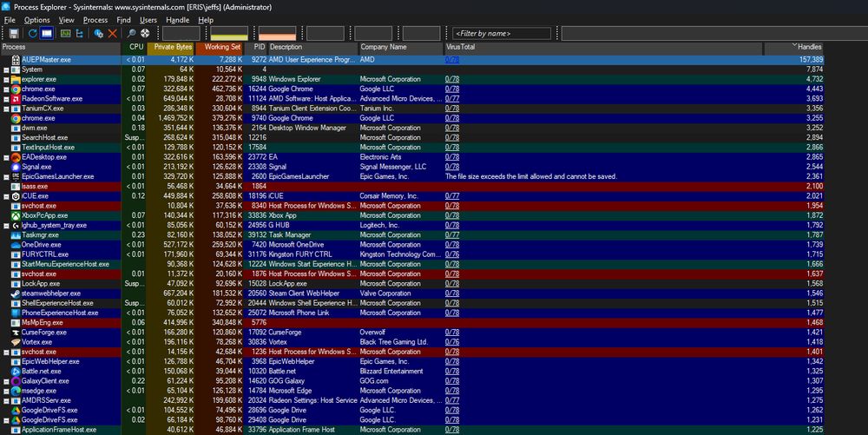868x435 pixels.
Task: Click the EpicGamesLauncher.exe icon
Action: coord(16,176)
